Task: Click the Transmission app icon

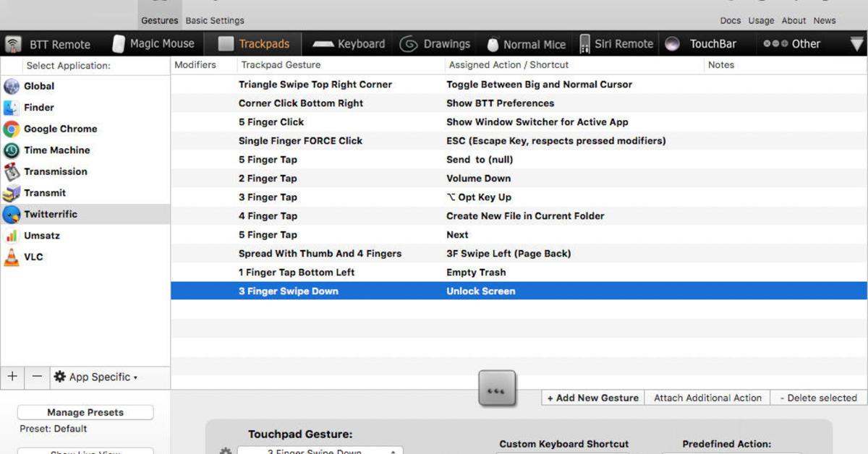Action: (12, 172)
